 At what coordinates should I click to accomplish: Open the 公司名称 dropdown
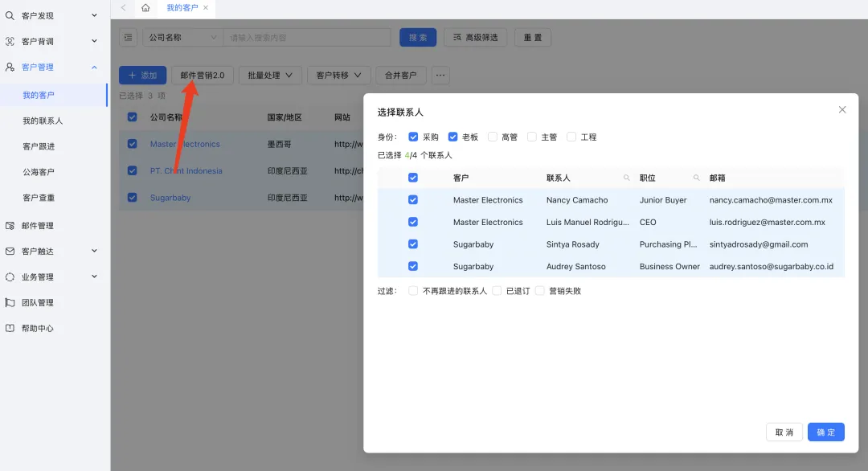click(x=182, y=37)
